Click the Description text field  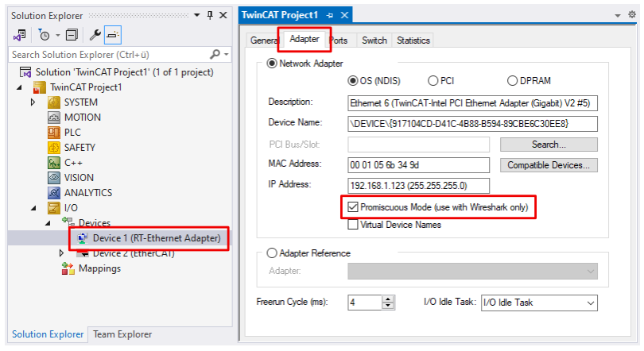click(x=472, y=103)
